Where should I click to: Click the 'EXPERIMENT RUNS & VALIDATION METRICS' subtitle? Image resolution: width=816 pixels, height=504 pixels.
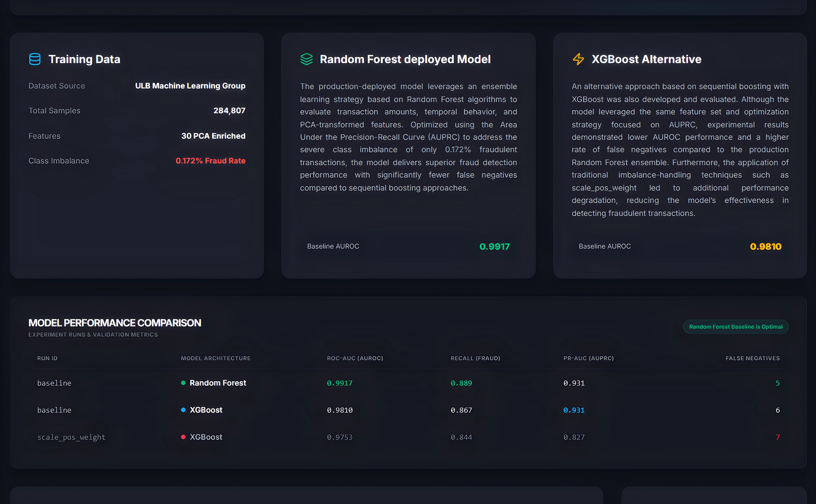[93, 334]
